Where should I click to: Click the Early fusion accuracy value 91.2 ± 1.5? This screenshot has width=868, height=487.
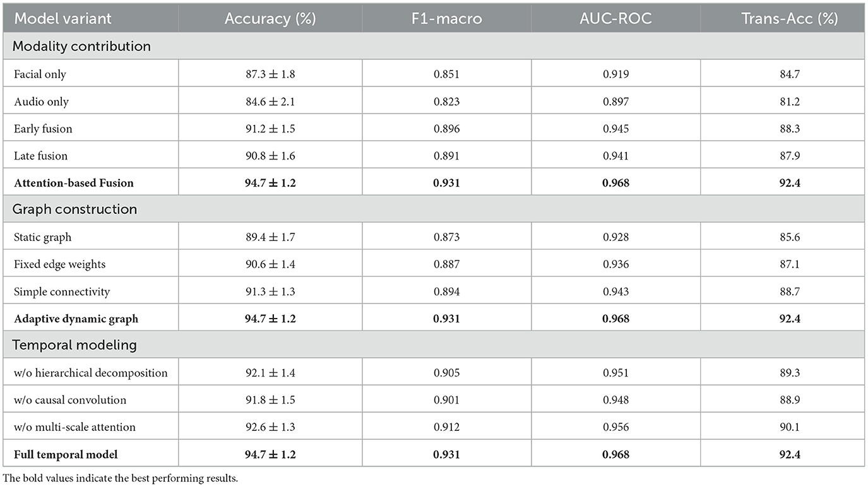[270, 129]
